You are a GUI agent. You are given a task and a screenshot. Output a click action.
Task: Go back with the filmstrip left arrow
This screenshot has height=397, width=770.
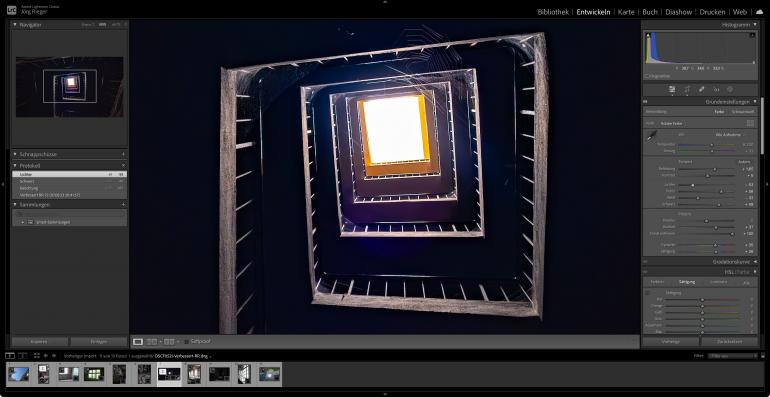click(x=46, y=355)
